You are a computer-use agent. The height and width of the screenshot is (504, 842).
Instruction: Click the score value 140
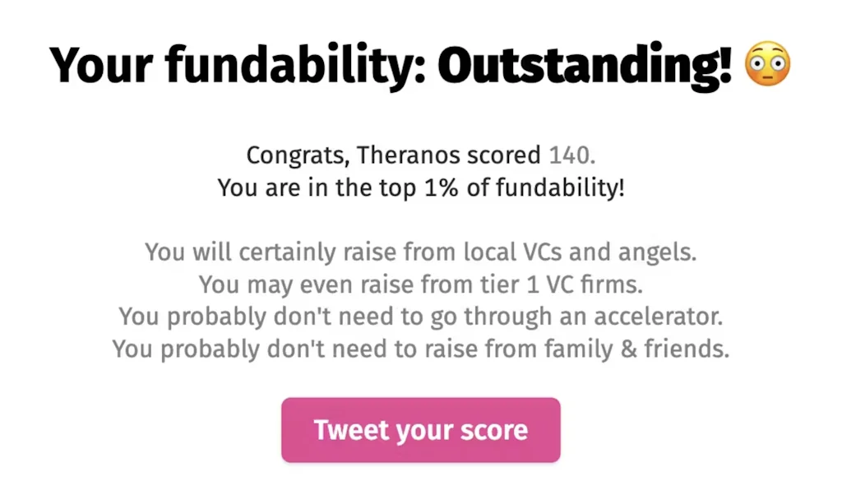(569, 155)
